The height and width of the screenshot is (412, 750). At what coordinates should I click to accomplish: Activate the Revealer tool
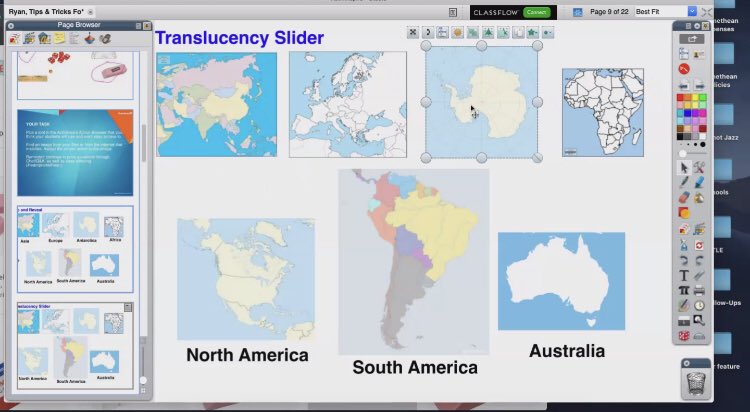click(684, 321)
